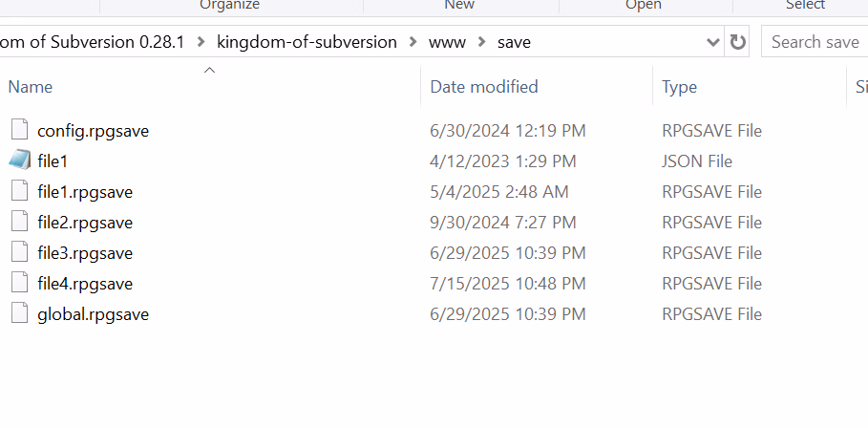Click the Search save input box
The height and width of the screenshot is (428, 868).
[x=815, y=42]
